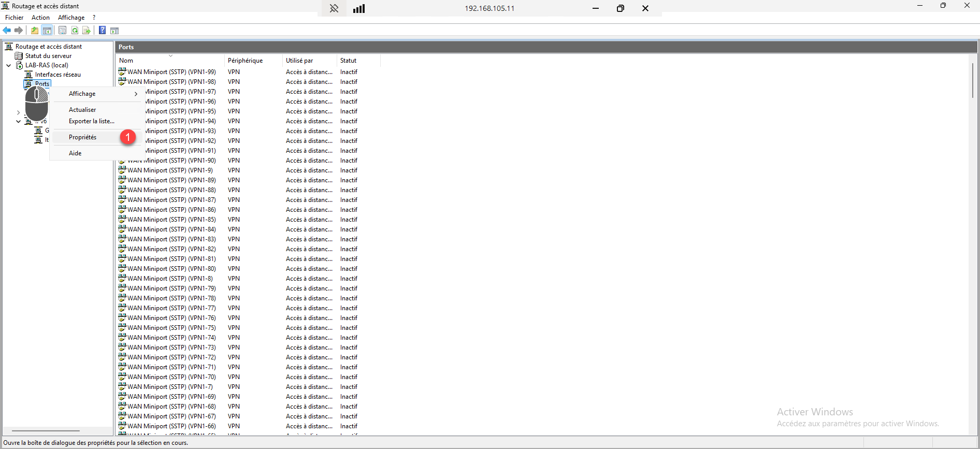Collapse the IPv6 tree node
980x449 pixels.
pyautogui.click(x=18, y=122)
